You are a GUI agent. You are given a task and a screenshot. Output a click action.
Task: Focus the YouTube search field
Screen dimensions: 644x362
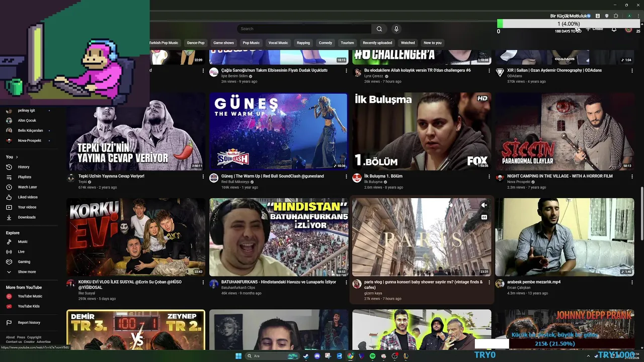[x=304, y=29]
